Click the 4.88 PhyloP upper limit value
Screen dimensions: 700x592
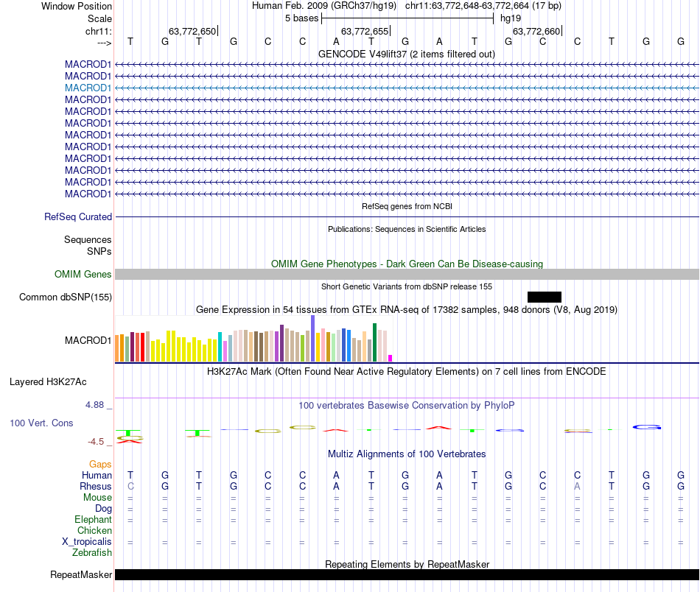[x=94, y=405]
